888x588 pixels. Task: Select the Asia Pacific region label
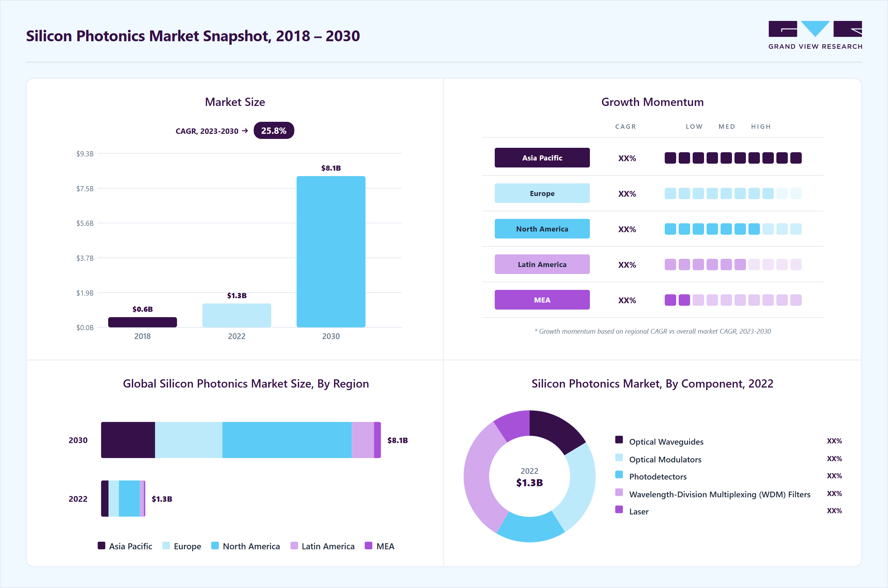[x=542, y=158]
